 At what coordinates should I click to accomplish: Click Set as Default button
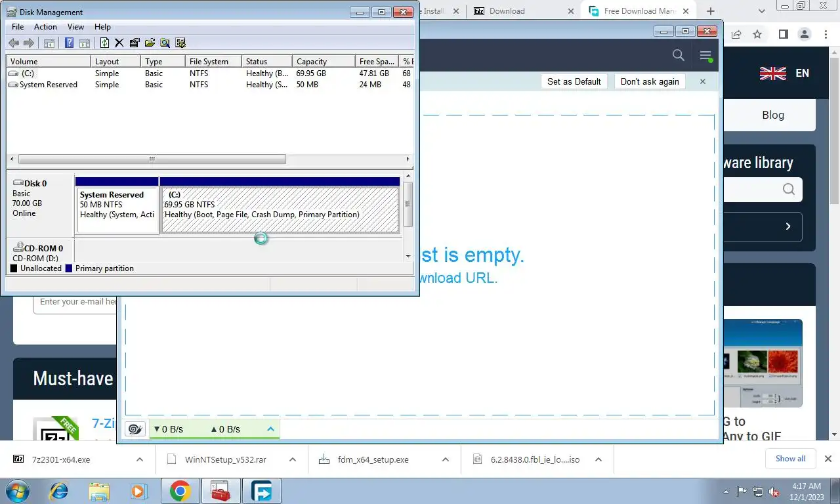pos(574,81)
